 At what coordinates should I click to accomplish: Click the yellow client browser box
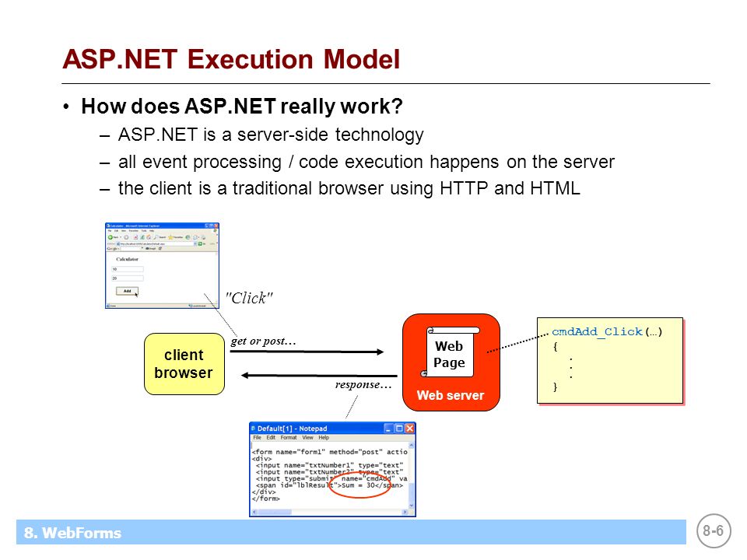click(184, 364)
